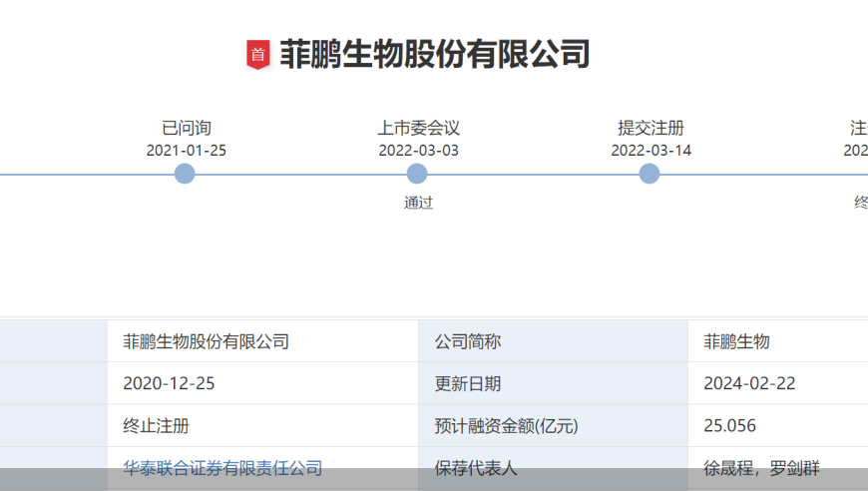Select the 上市委会议 timeline node dot
The height and width of the screenshot is (491, 868).
pyautogui.click(x=417, y=174)
